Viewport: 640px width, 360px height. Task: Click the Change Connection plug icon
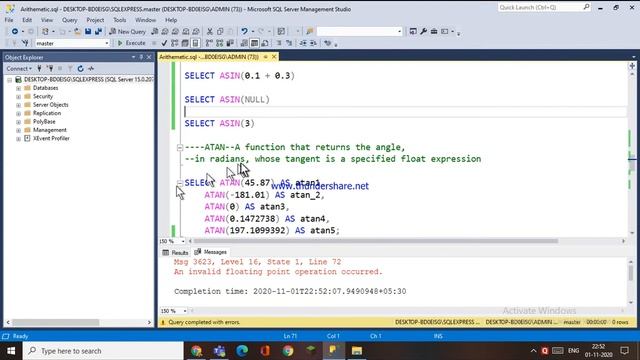(x=25, y=43)
